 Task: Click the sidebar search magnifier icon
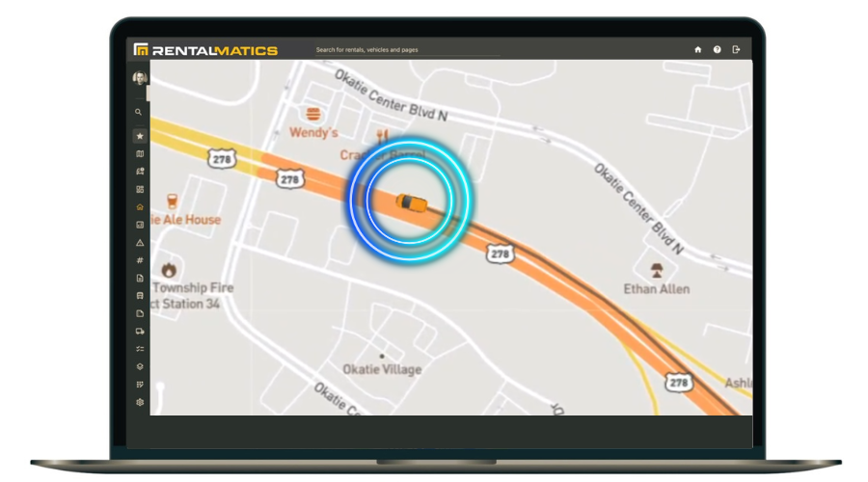point(138,112)
